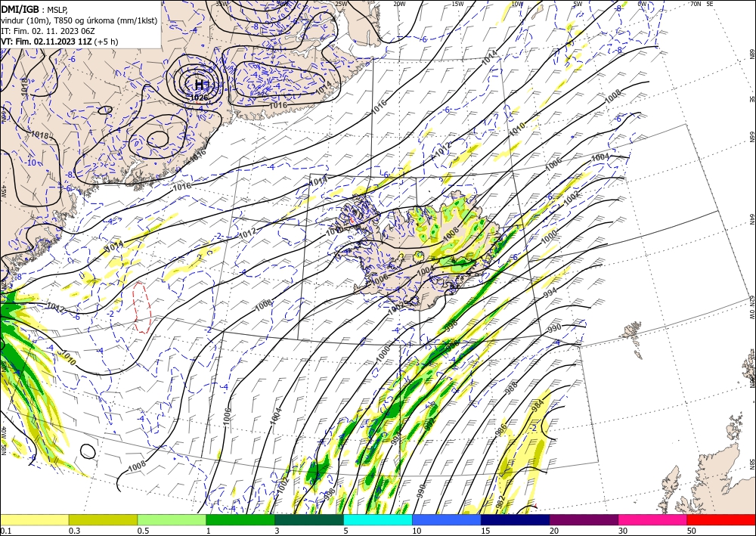This screenshot has height=536, width=756.
Task: Click the "VT: Fim. 02.11.2023 11Z (+5 h)" line
Action: tap(60, 42)
